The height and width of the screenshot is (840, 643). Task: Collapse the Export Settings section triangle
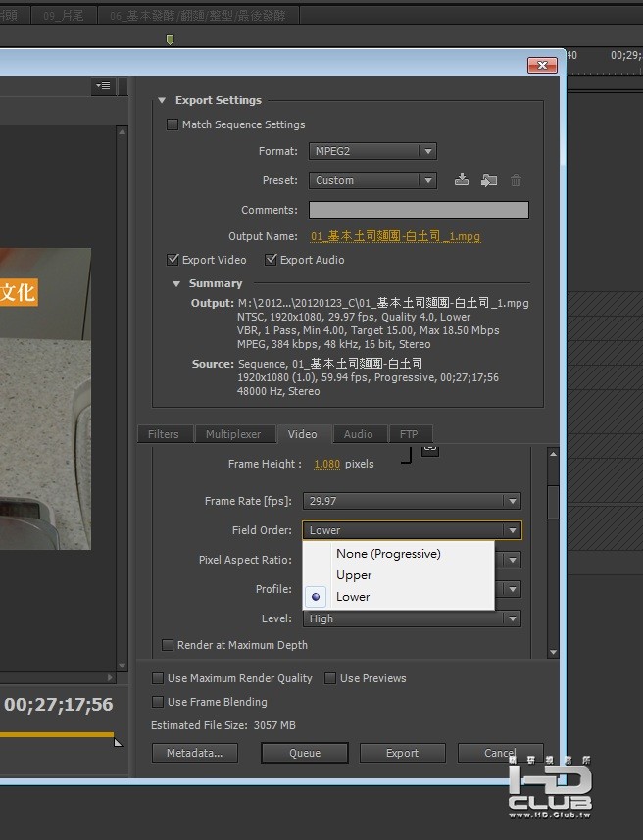coord(162,101)
